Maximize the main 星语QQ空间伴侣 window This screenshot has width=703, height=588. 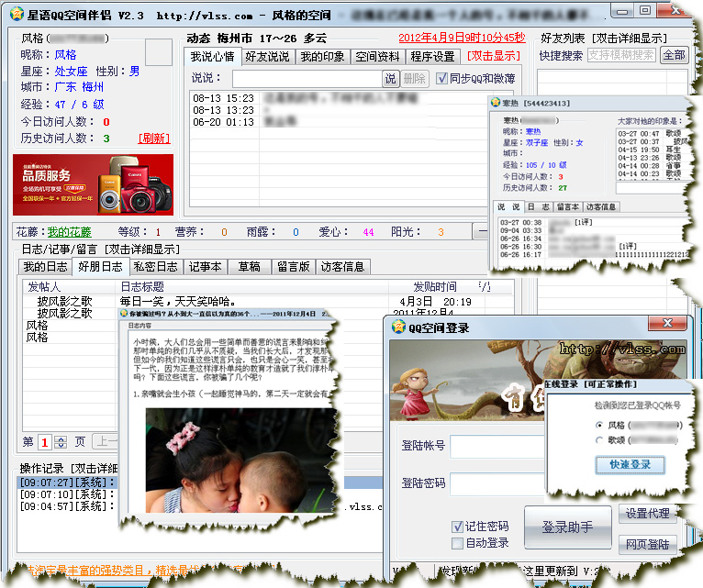pos(645,11)
